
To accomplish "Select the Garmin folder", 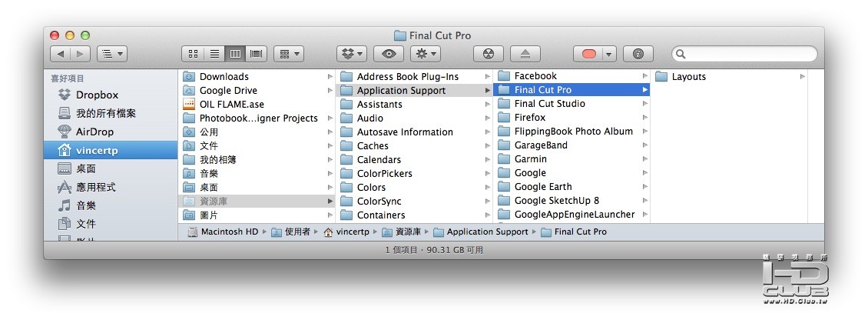I will point(571,159).
